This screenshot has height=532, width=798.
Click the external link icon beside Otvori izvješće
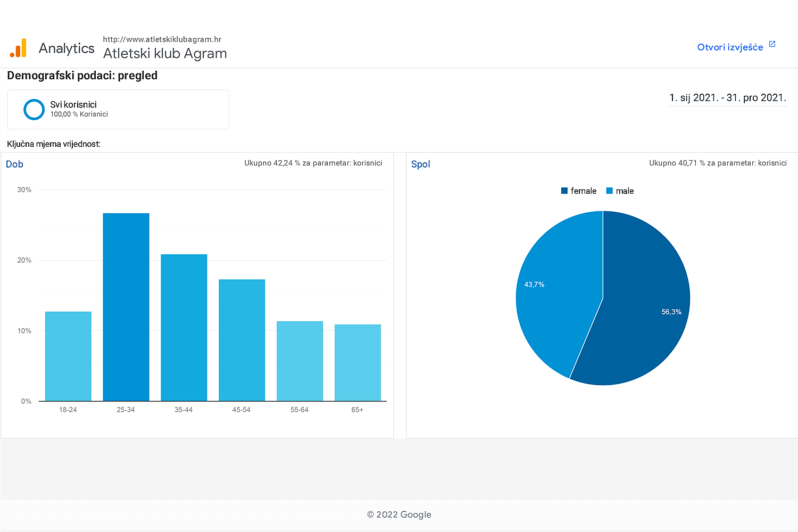pos(772,44)
